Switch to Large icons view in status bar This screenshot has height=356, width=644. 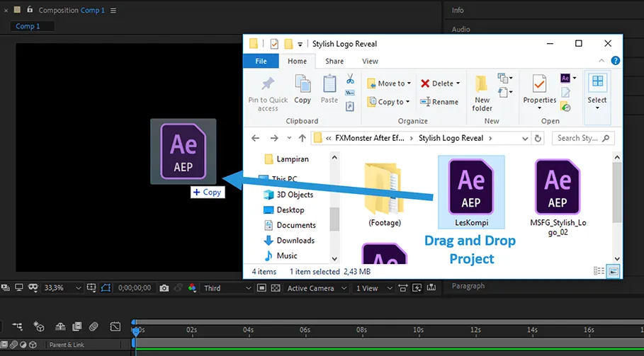(x=614, y=271)
